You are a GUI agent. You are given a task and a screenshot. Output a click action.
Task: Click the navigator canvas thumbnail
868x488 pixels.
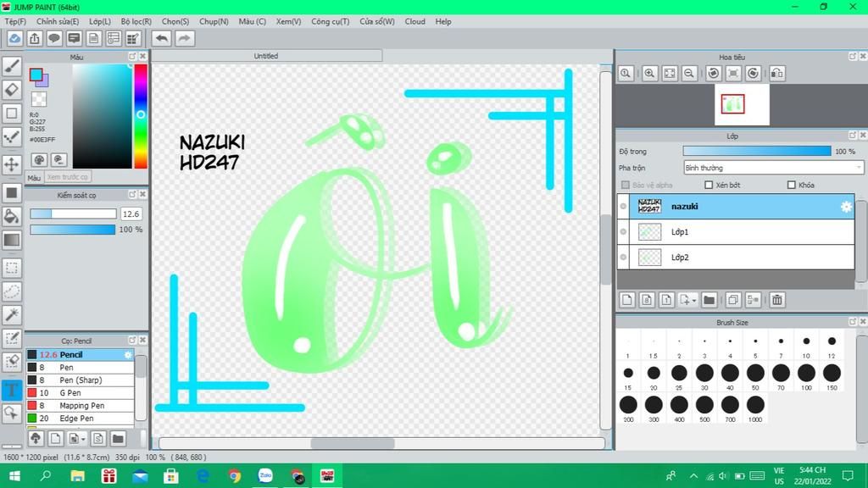click(742, 104)
